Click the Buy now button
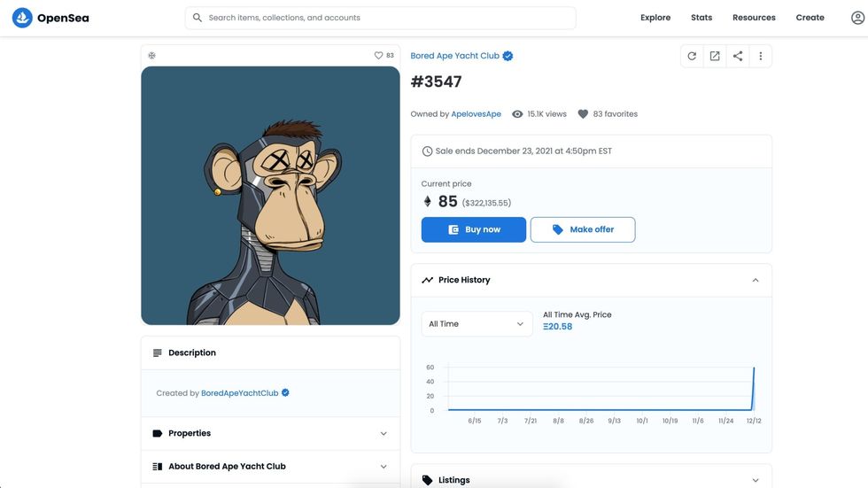This screenshot has width=868, height=488. tap(474, 229)
